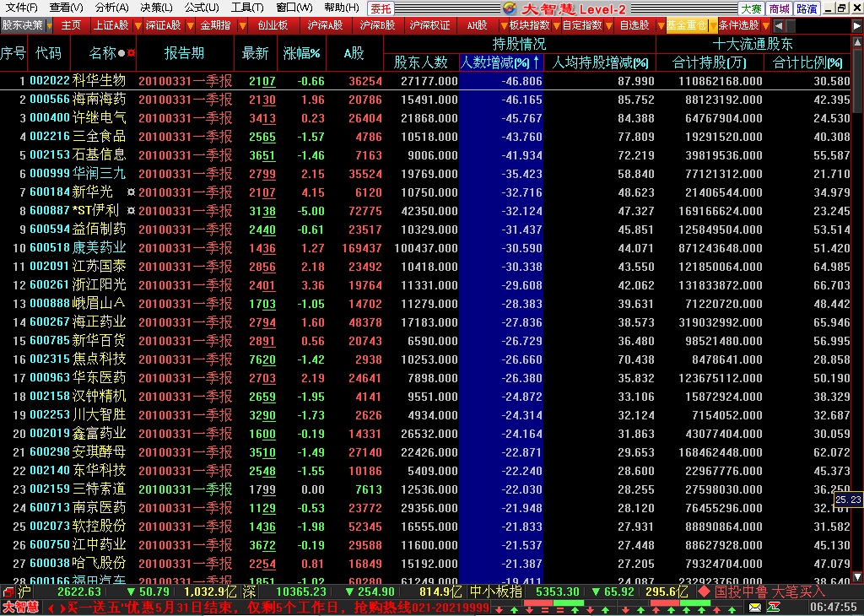Click the 三特索道 report period cell

(x=185, y=489)
